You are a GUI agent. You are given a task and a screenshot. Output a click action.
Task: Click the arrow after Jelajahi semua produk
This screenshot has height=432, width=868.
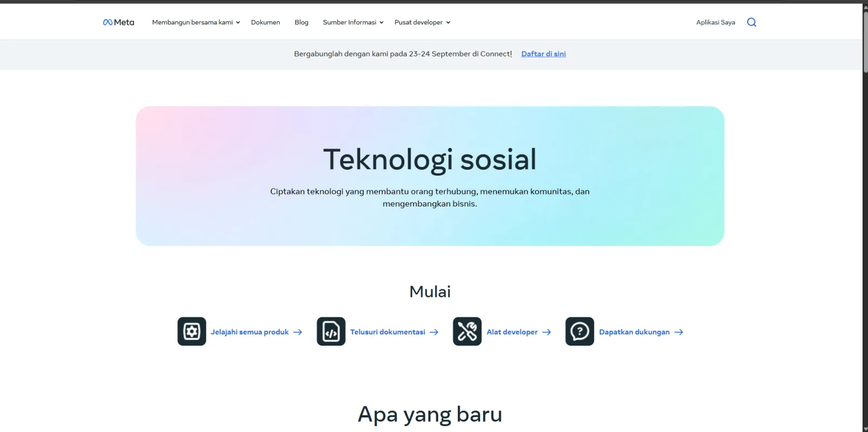click(298, 332)
